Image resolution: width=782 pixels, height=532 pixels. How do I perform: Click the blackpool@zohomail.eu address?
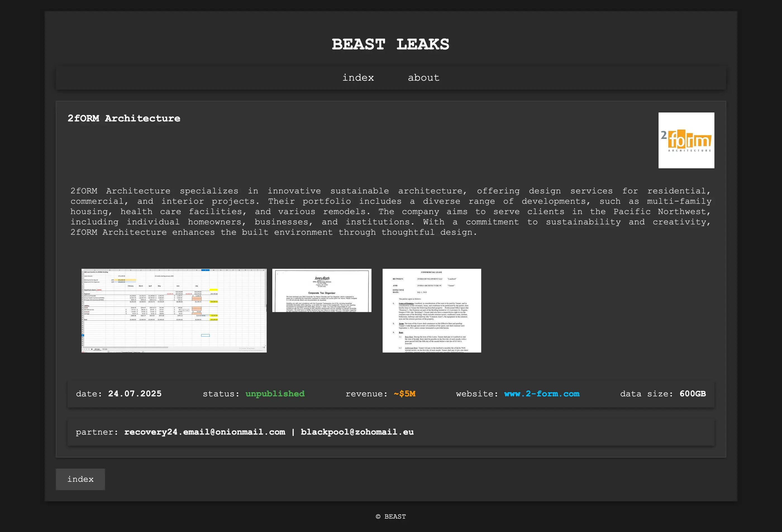click(x=357, y=432)
